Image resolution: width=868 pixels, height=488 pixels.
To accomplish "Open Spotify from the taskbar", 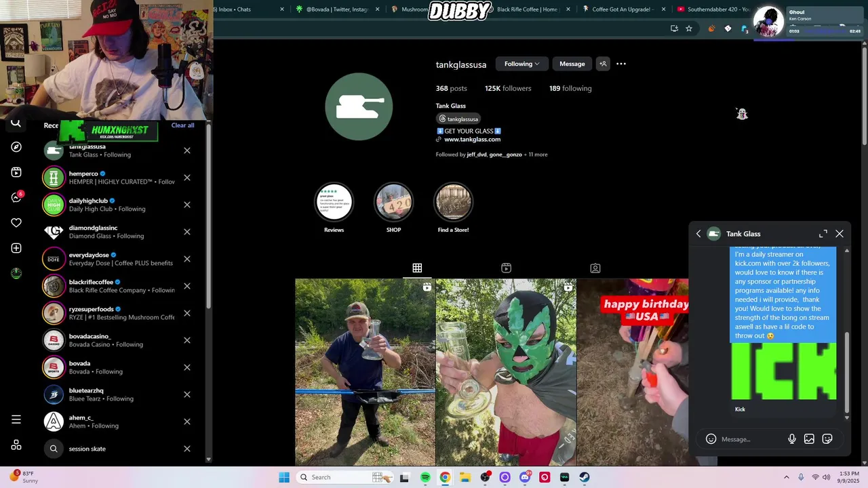I will click(425, 477).
